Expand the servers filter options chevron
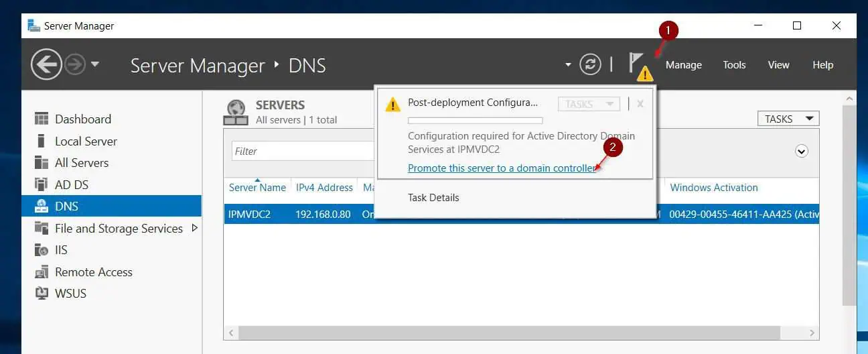The height and width of the screenshot is (354, 868). pos(802,152)
